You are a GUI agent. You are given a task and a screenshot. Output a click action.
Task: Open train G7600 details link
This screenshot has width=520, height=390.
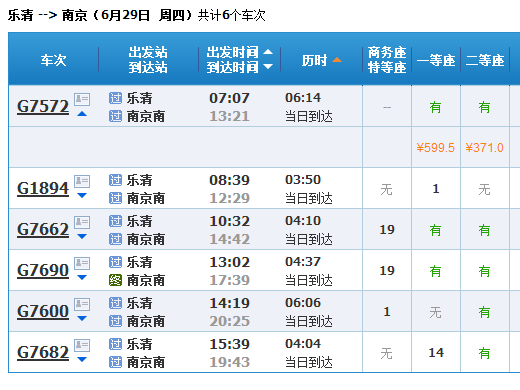point(43,312)
